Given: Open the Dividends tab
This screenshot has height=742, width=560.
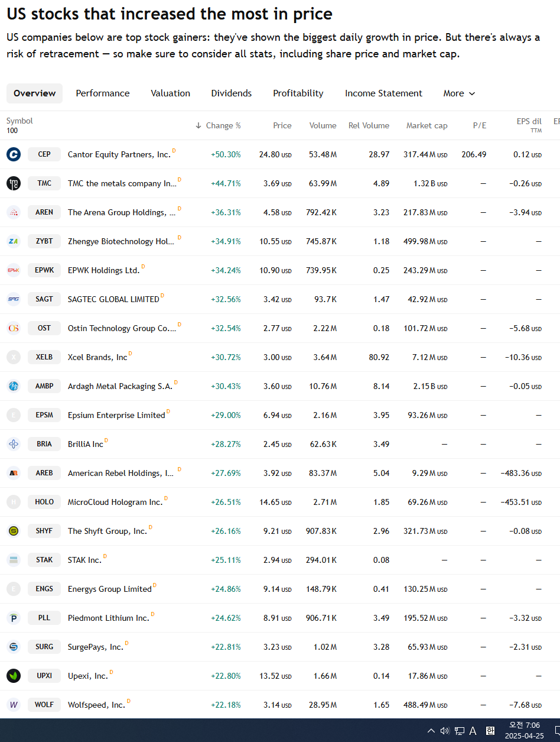Looking at the screenshot, I should pos(232,93).
